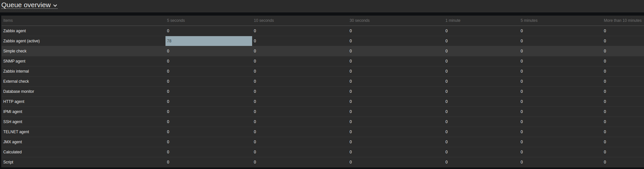
Task: Select the Zabbix agent (active) row label
Action: [21, 41]
